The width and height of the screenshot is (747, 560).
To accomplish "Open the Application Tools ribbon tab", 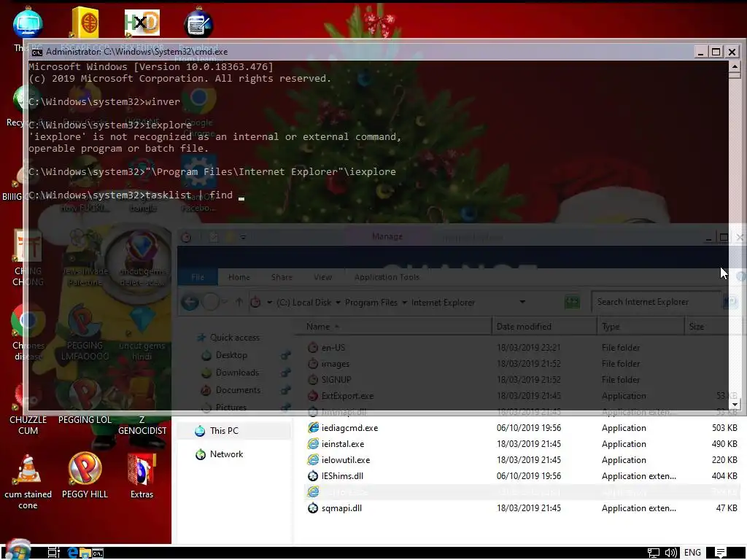I will [387, 277].
